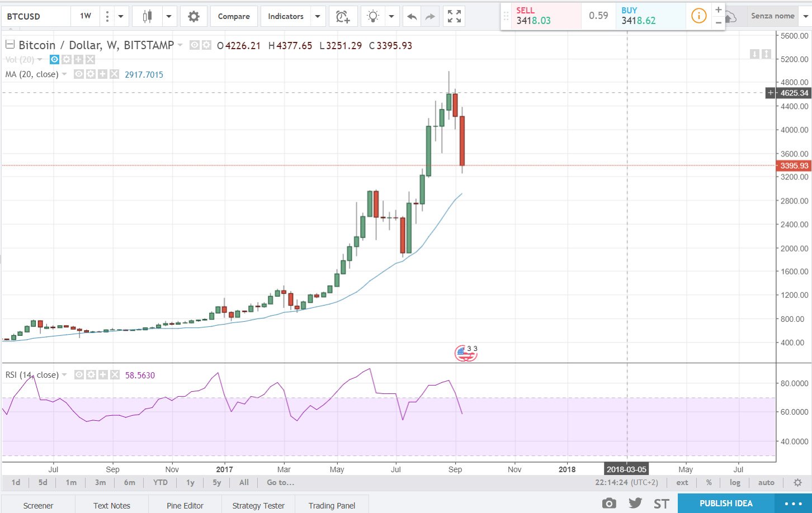The width and height of the screenshot is (812, 513).
Task: Expand the lightbulb ideas dropdown arrow
Action: [x=391, y=17]
